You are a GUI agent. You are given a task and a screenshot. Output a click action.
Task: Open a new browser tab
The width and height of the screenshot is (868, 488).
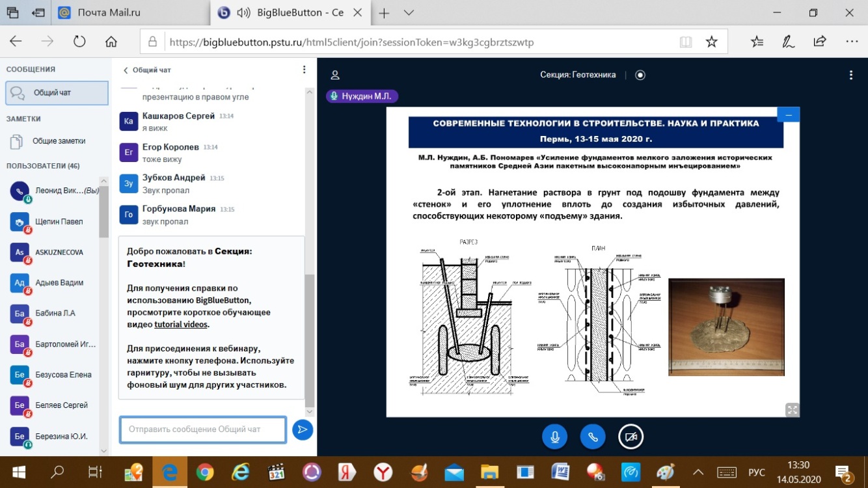tap(384, 12)
